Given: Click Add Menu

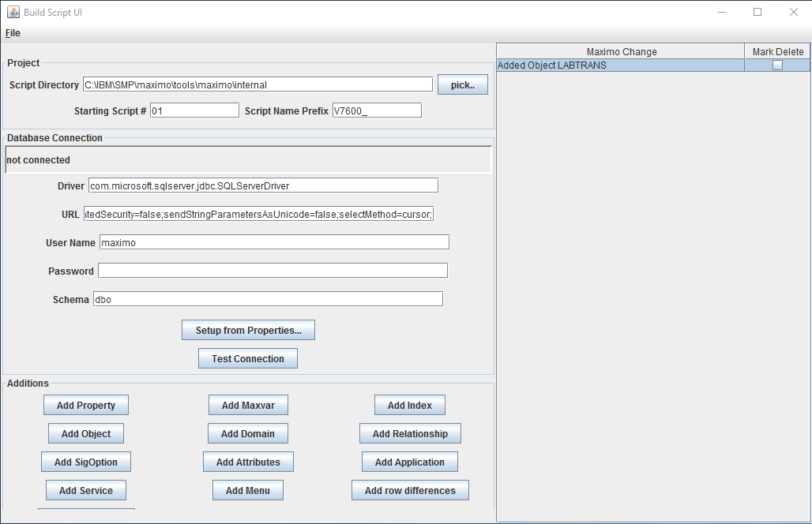Looking at the screenshot, I should 248,490.
